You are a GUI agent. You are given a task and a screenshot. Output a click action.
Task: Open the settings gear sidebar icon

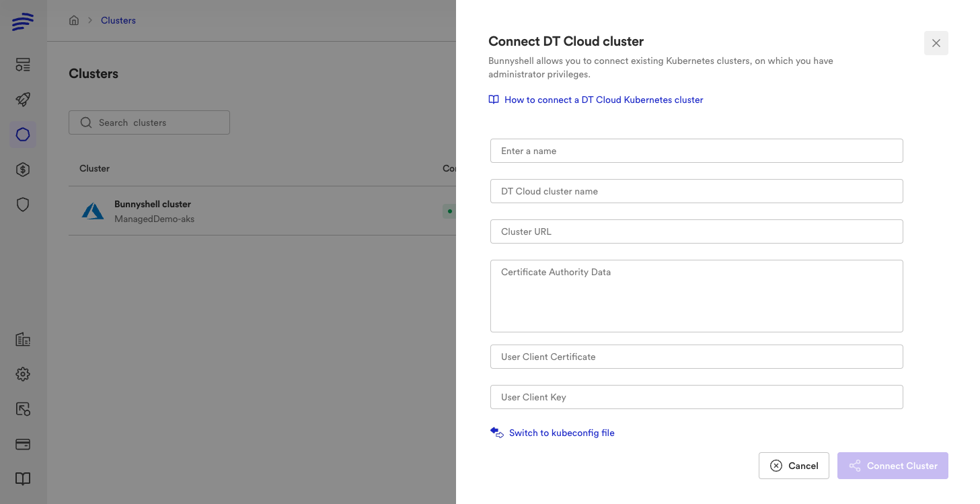click(x=23, y=374)
